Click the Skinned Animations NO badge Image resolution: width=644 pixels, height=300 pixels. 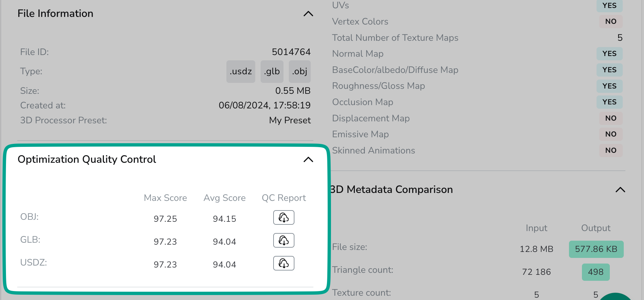click(x=611, y=150)
